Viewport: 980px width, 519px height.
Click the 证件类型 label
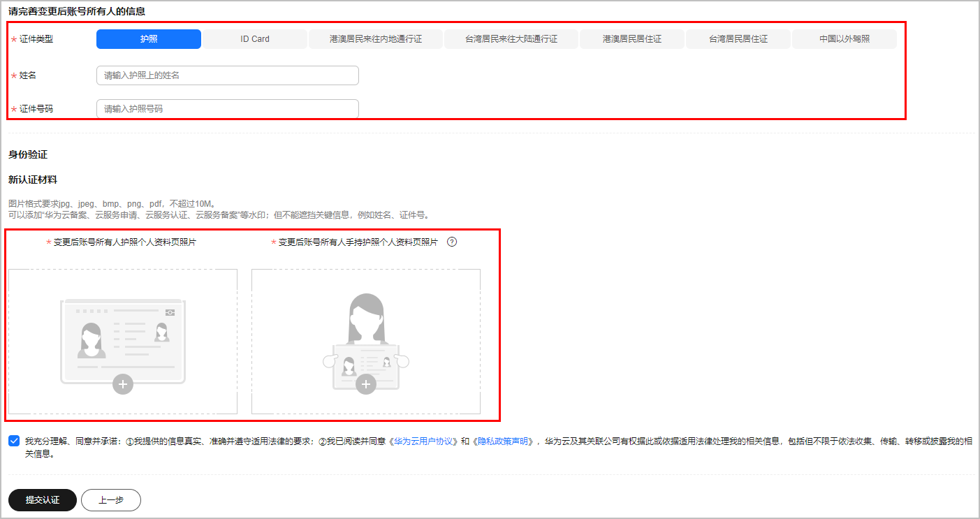[36, 39]
